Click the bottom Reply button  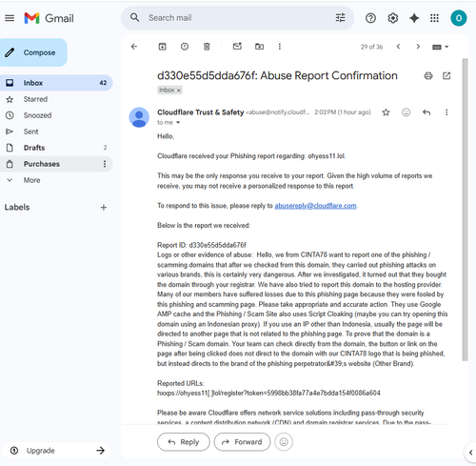[x=184, y=442]
